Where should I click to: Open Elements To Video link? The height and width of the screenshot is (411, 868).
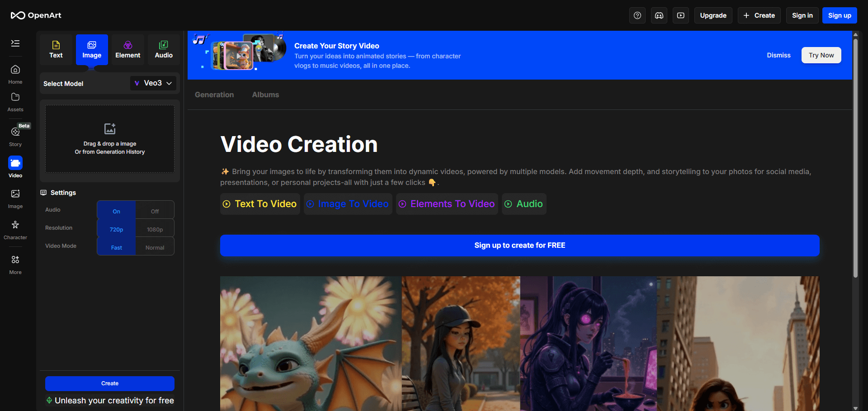coord(447,204)
